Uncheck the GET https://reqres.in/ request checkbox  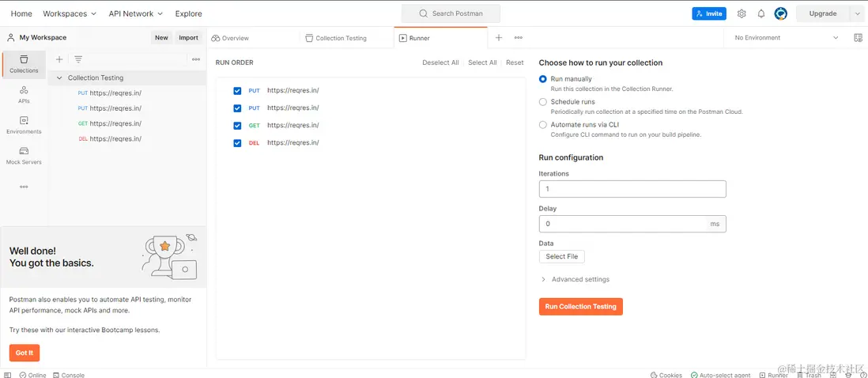tap(237, 126)
